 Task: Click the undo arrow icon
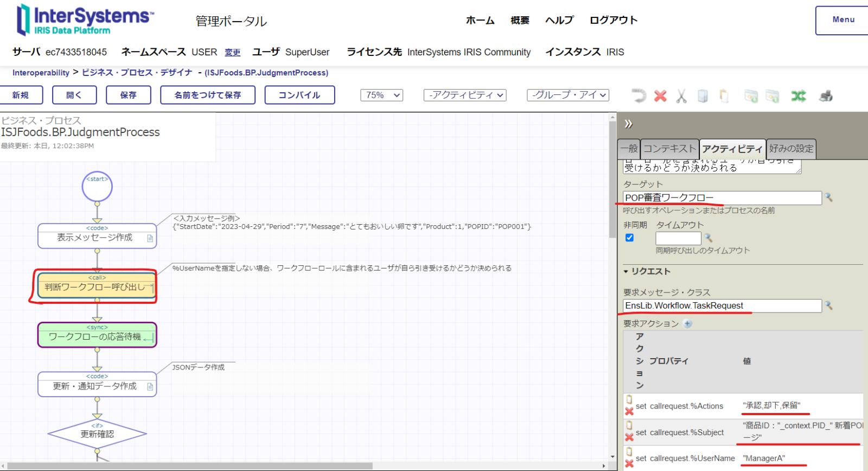(x=639, y=96)
